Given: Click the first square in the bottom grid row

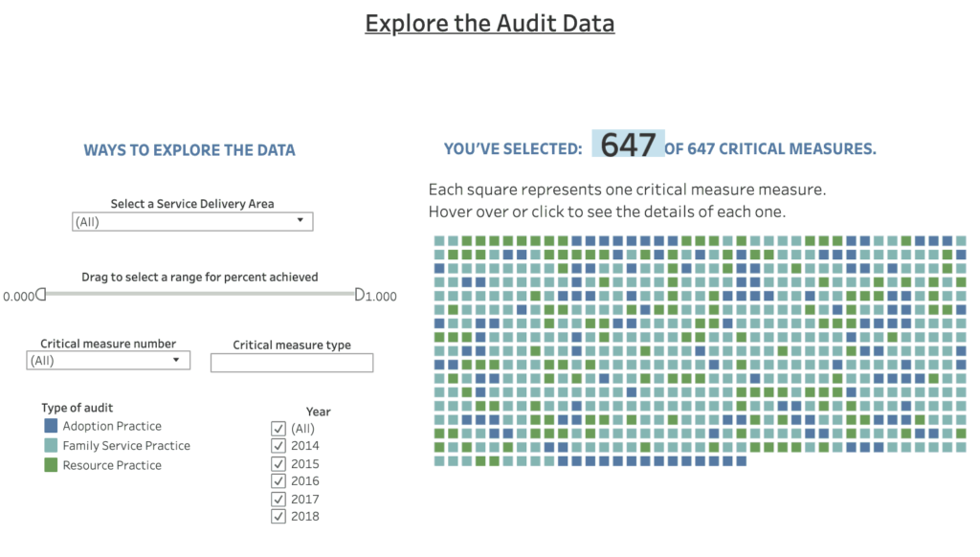Looking at the screenshot, I should point(439,460).
